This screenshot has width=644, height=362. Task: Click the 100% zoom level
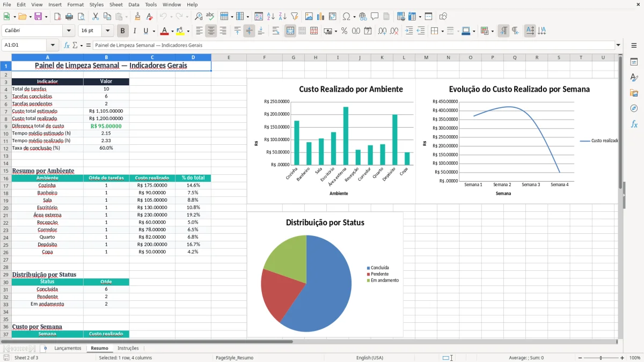[635, 358]
